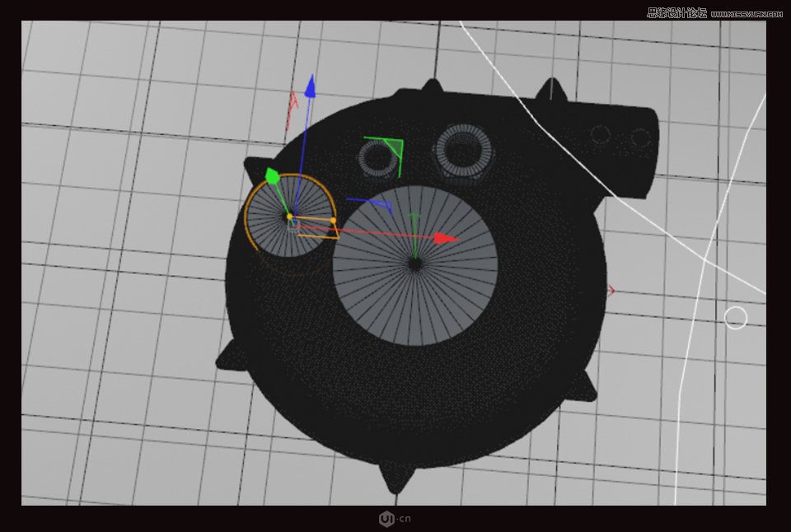This screenshot has height=532, width=791.
Task: Select the green Y-axis handle on the gizmo
Action: pyautogui.click(x=272, y=175)
